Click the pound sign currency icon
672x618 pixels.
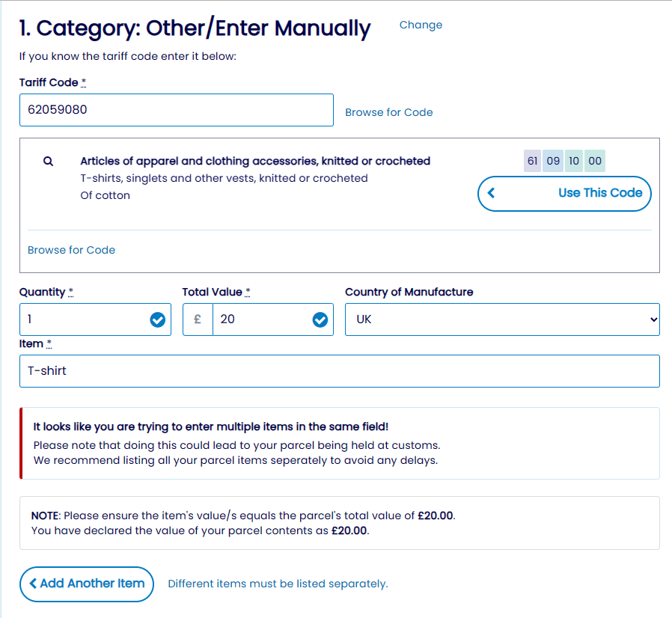pyautogui.click(x=198, y=319)
